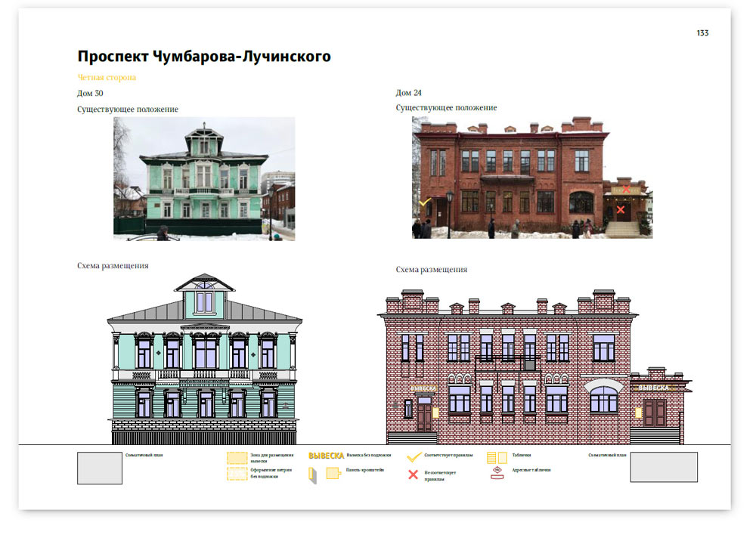Click the lower red X on the annex door photo
756x541 pixels.
[x=621, y=209]
